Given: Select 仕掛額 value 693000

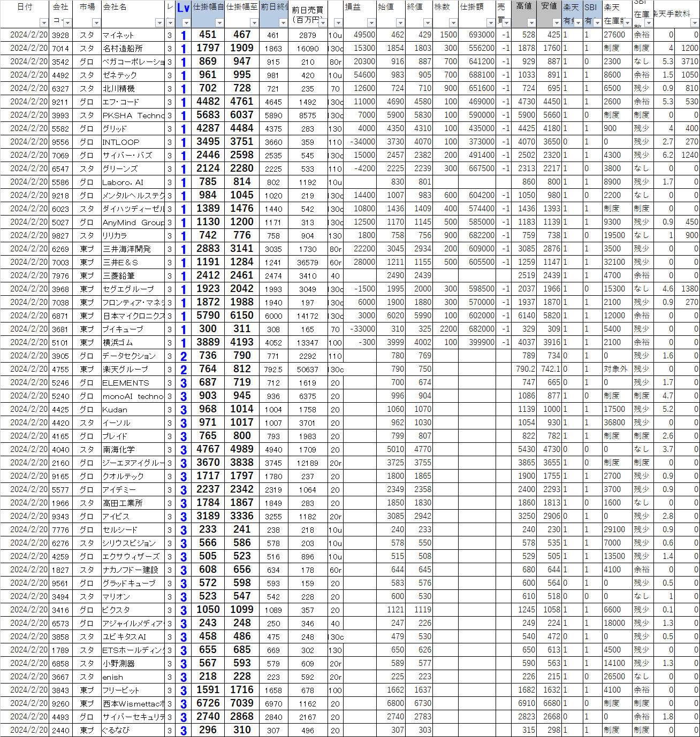Looking at the screenshot, I should pyautogui.click(x=477, y=35).
